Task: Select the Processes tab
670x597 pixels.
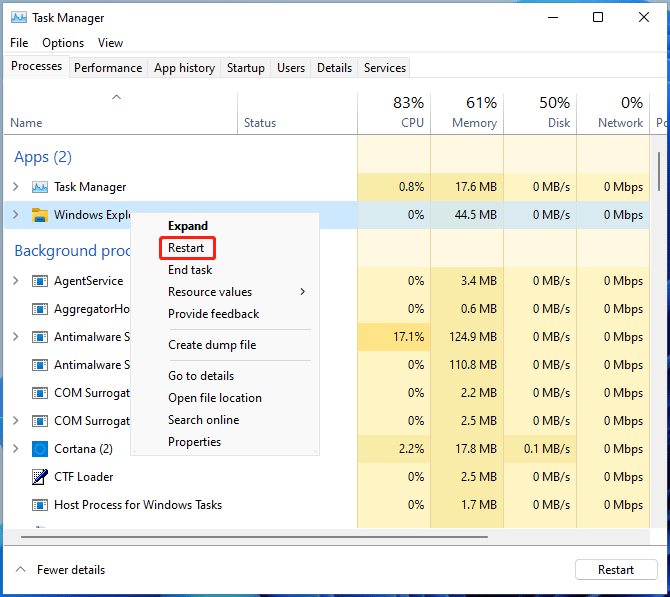Action: coord(36,66)
